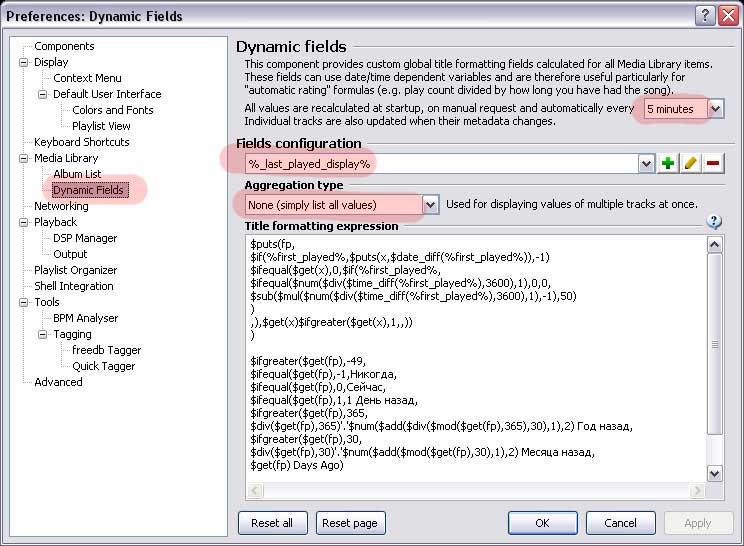Select BPM Analyser under Tools

point(85,318)
